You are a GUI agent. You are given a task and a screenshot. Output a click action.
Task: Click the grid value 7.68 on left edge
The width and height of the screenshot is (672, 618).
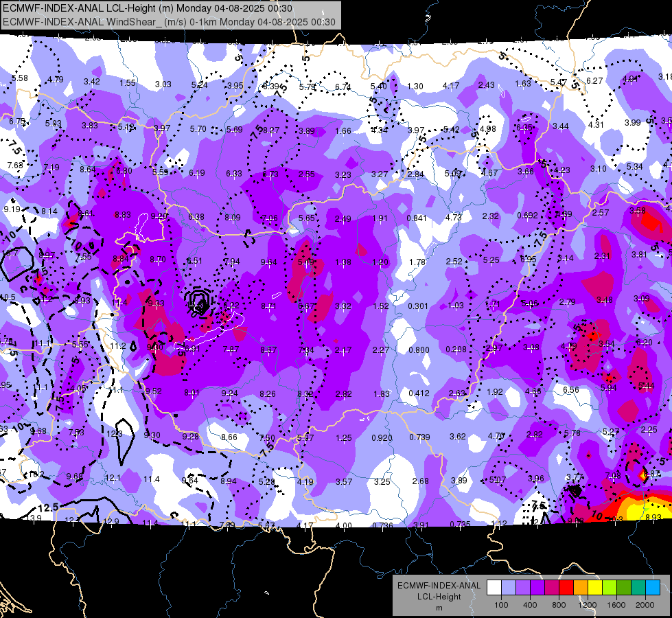click(x=15, y=165)
